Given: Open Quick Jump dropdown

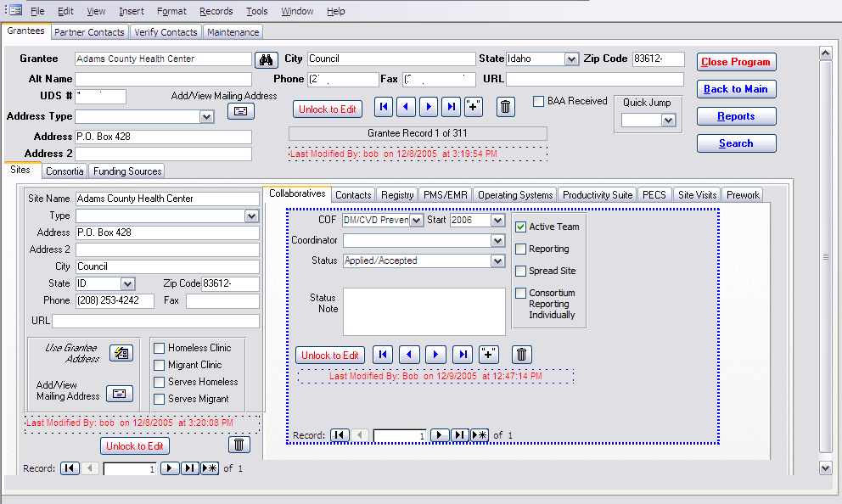Looking at the screenshot, I should coord(668,120).
